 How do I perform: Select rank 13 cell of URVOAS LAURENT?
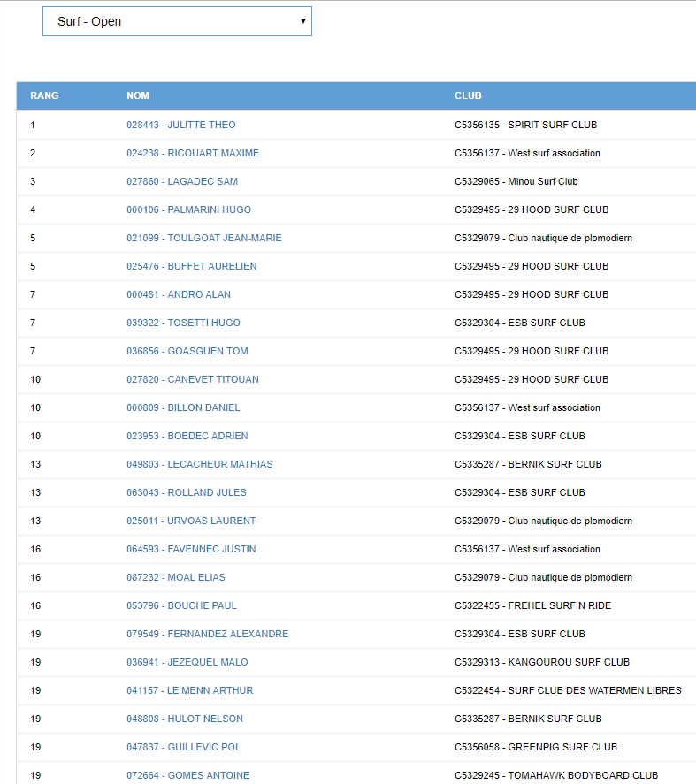tap(35, 521)
